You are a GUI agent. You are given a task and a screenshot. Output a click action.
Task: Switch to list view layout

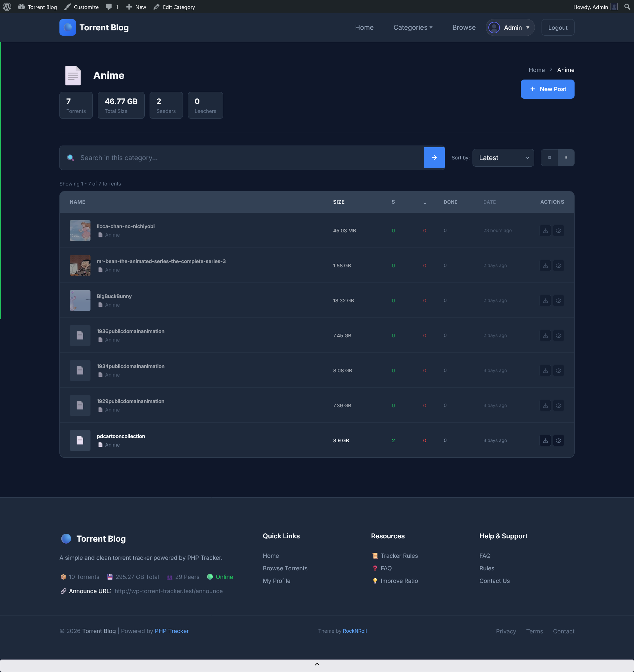(566, 157)
